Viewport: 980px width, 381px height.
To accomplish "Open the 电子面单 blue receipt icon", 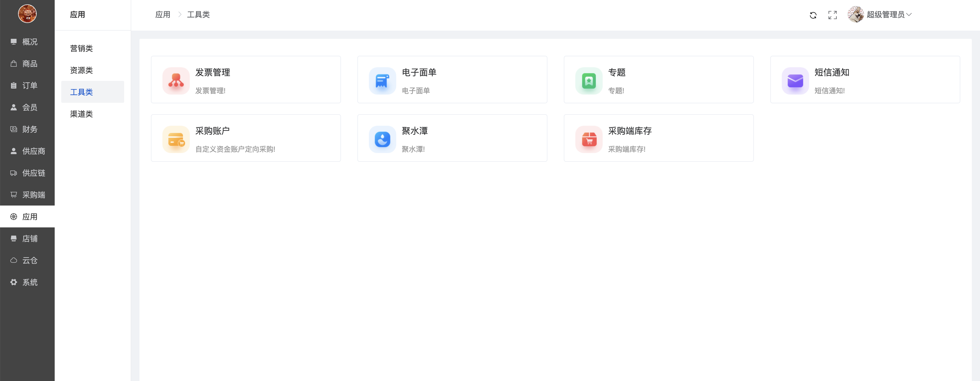I will (382, 81).
